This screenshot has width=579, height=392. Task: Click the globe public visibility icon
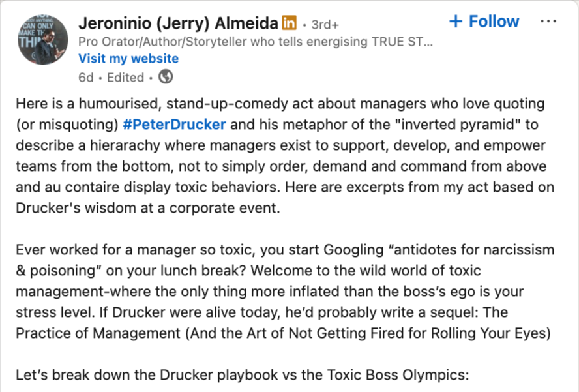tap(166, 77)
